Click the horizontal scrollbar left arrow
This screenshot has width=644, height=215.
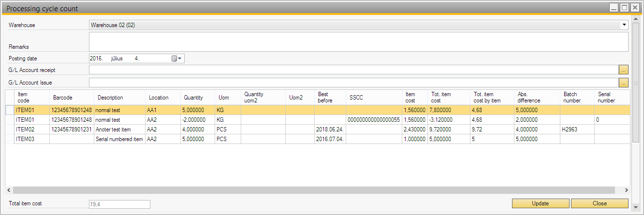9,190
